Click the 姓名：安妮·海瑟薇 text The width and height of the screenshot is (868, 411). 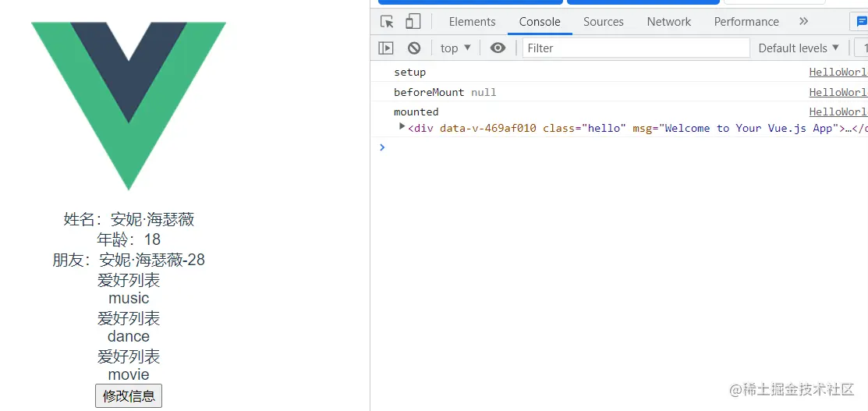pos(129,219)
